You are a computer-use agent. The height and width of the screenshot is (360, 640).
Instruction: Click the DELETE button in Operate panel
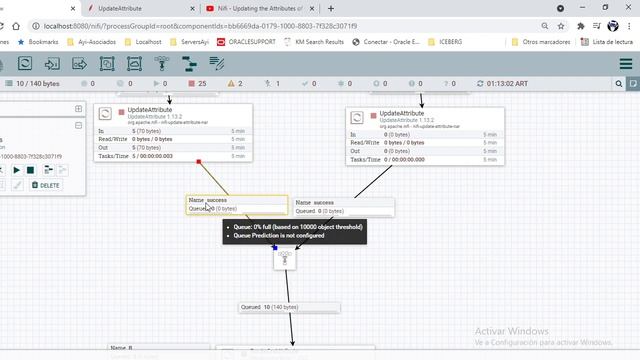click(46, 185)
